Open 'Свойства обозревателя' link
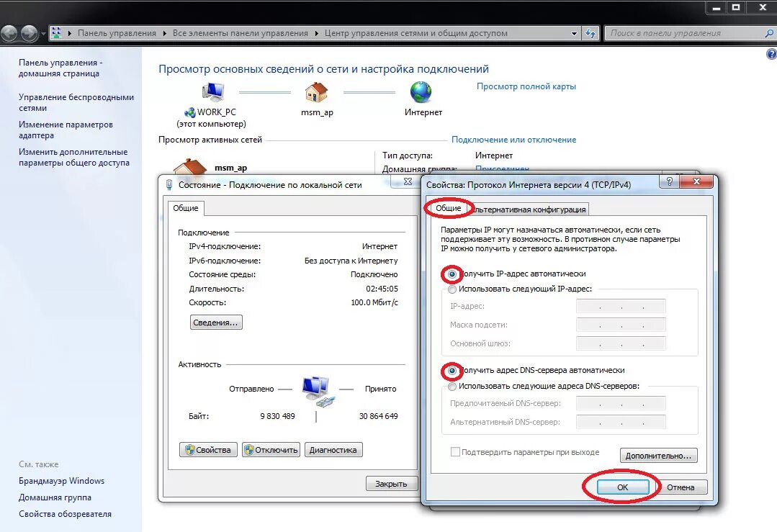The width and height of the screenshot is (777, 532). click(x=65, y=514)
